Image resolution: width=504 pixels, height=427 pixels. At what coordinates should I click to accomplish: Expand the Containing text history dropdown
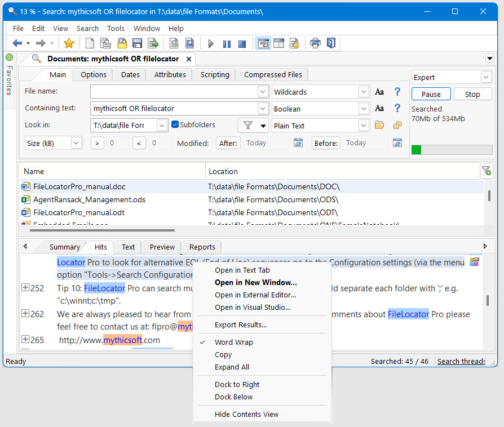[263, 109]
